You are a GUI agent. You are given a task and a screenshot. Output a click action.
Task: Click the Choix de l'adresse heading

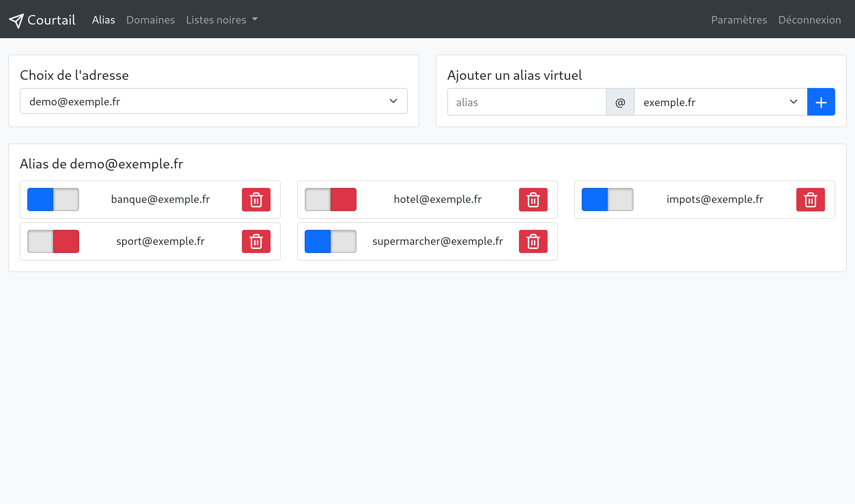pyautogui.click(x=74, y=75)
